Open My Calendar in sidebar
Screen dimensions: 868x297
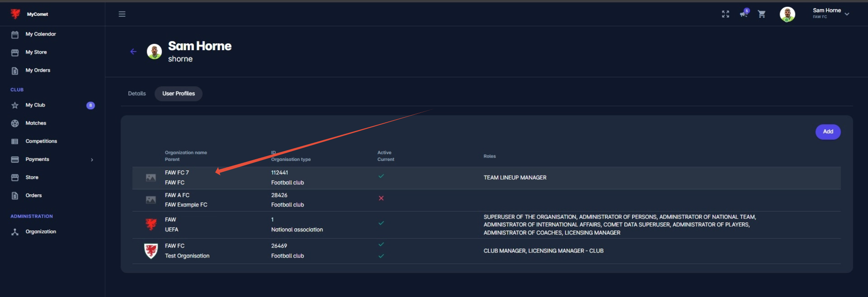pos(41,34)
